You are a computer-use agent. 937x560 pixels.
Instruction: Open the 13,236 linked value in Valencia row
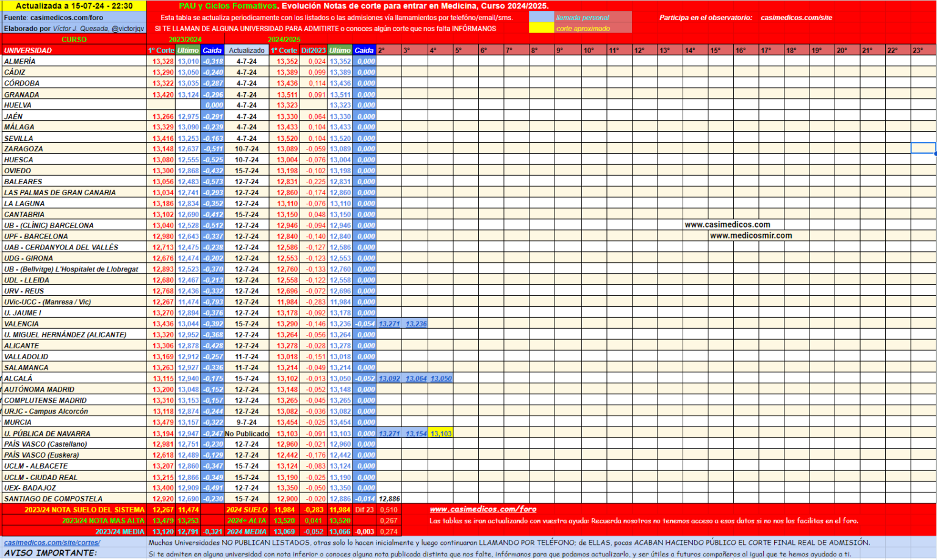pos(416,324)
